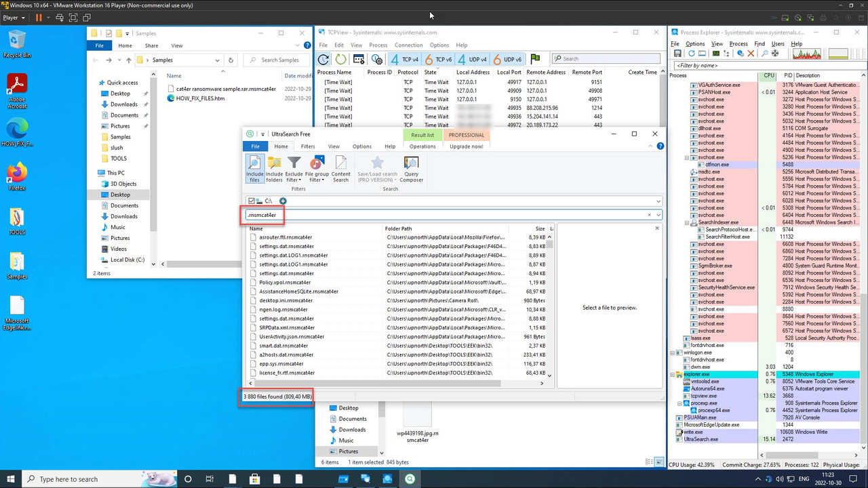Click Process Explorer find window target icon

(775, 54)
